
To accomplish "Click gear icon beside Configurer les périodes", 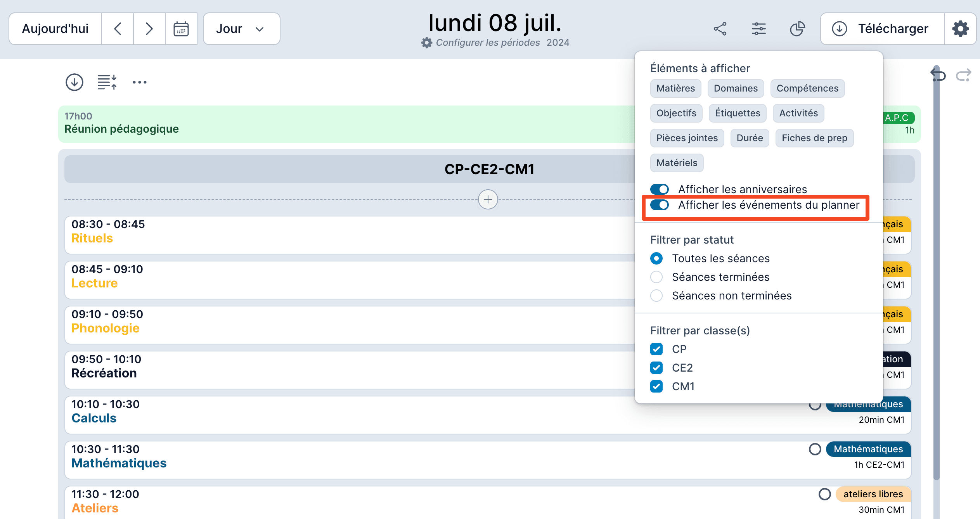I will pyautogui.click(x=426, y=43).
